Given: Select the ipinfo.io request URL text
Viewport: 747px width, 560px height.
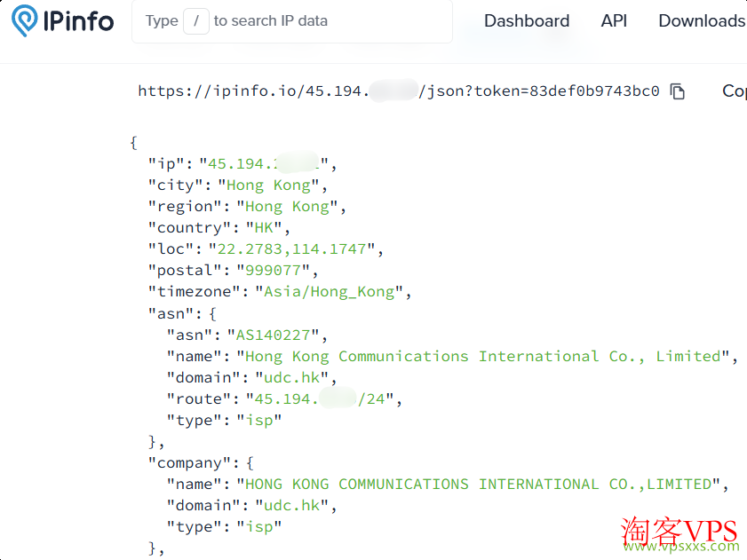Looking at the screenshot, I should (400, 91).
